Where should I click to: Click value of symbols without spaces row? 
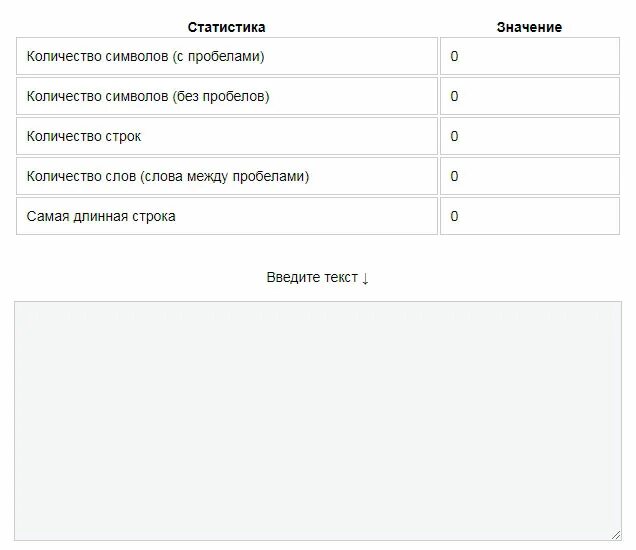coord(529,97)
